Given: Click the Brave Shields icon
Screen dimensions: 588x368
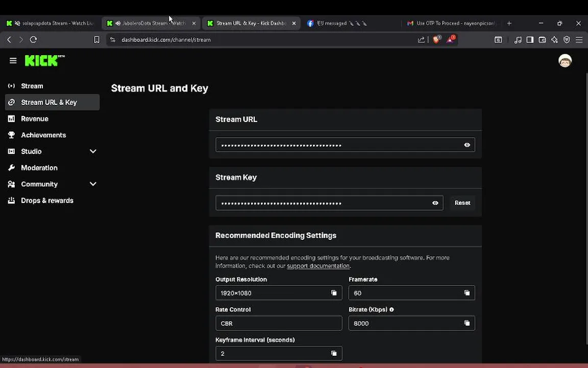Looking at the screenshot, I should pyautogui.click(x=436, y=39).
